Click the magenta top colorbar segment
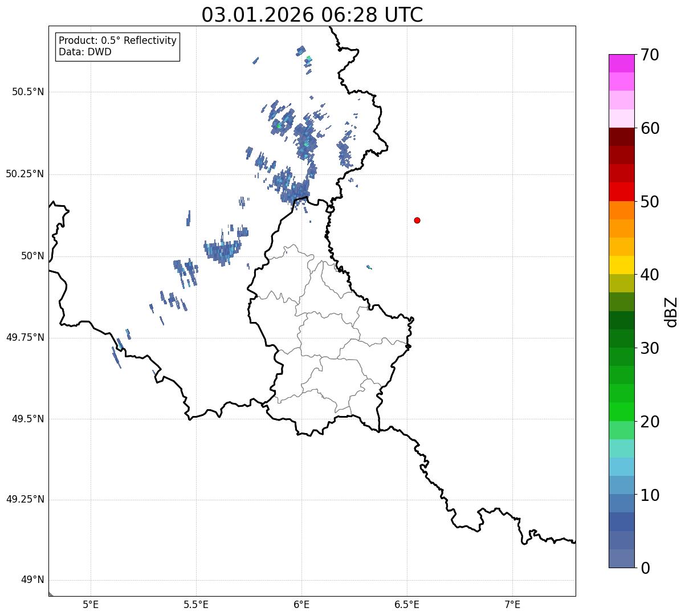The width and height of the screenshot is (685, 616). tap(621, 63)
